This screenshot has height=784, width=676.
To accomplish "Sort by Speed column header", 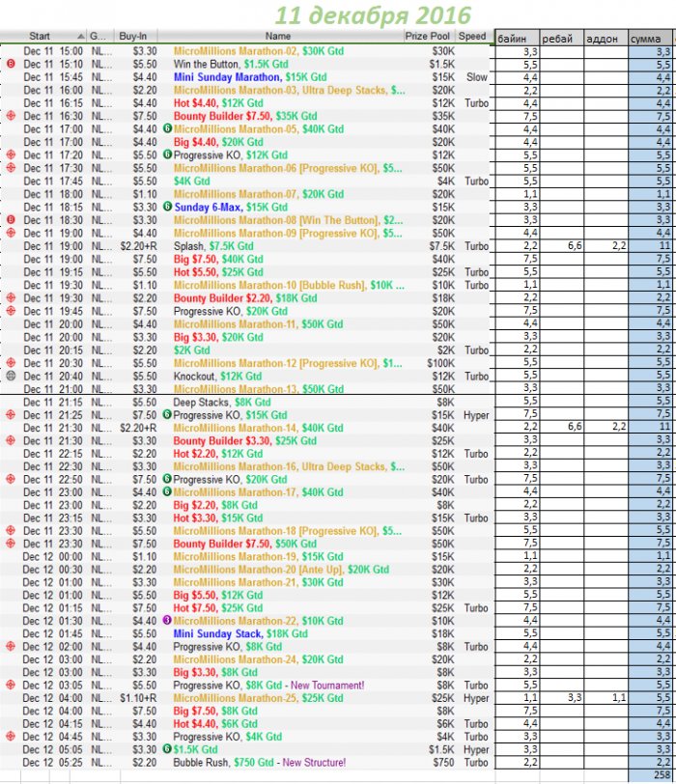I will click(x=472, y=36).
